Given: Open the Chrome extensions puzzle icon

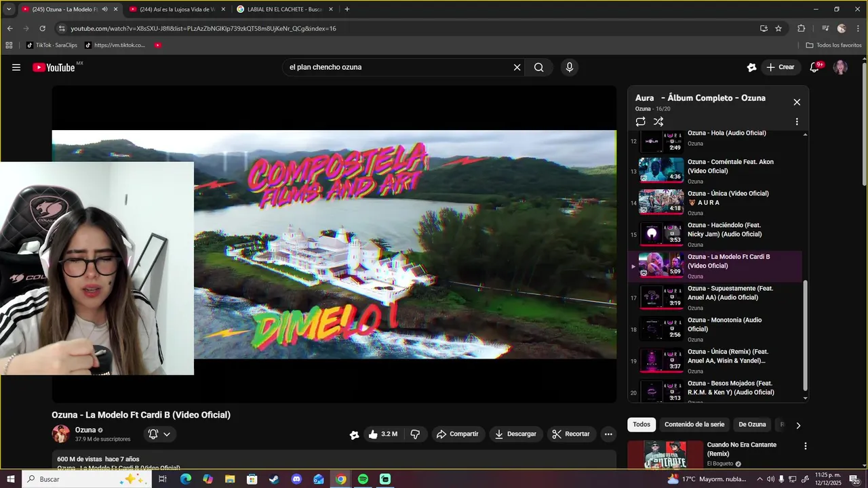Looking at the screenshot, I should [801, 28].
